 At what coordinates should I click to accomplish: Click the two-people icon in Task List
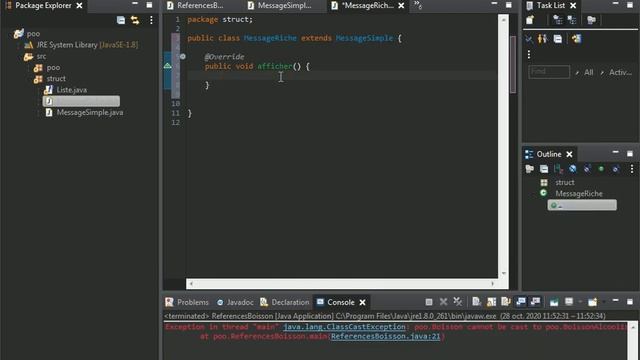coord(542,39)
